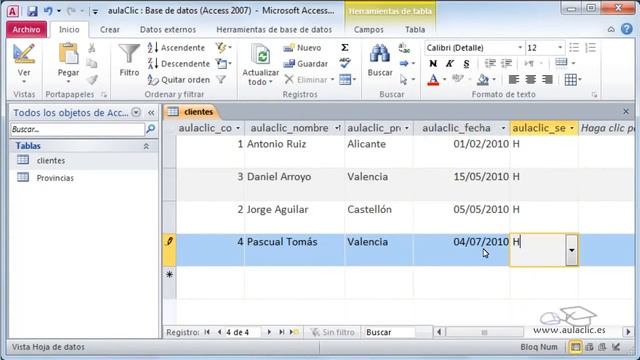
Task: Click the Replace icon
Action: tap(404, 48)
